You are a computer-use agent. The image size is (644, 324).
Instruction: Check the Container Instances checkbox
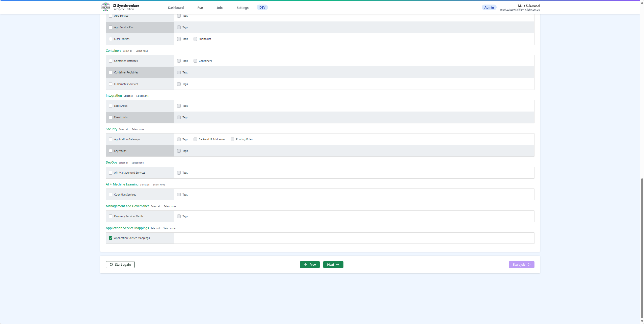111,61
